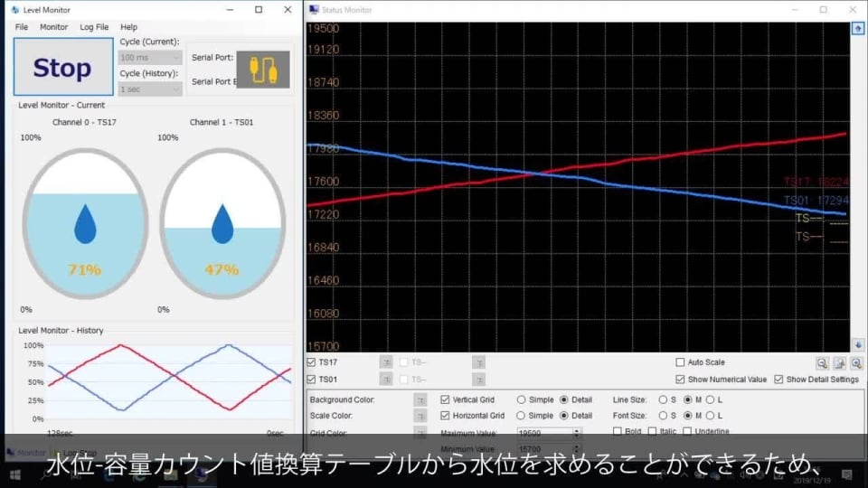Screen dimensions: 868x488
Task: Click the Maximum Value spinner arrows
Action: 577,433
